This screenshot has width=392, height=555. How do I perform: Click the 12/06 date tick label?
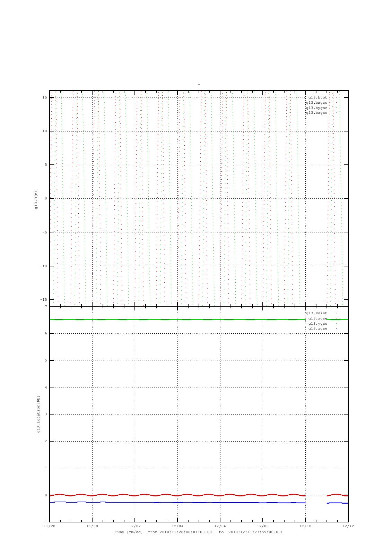[x=220, y=526]
